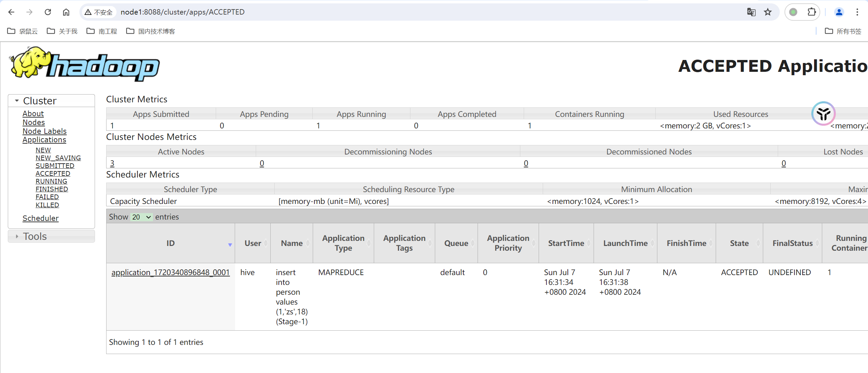
Task: Click the green circle extension icon
Action: (x=793, y=12)
